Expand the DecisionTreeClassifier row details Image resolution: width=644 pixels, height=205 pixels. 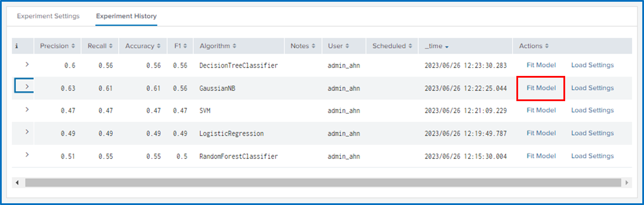[x=27, y=65]
